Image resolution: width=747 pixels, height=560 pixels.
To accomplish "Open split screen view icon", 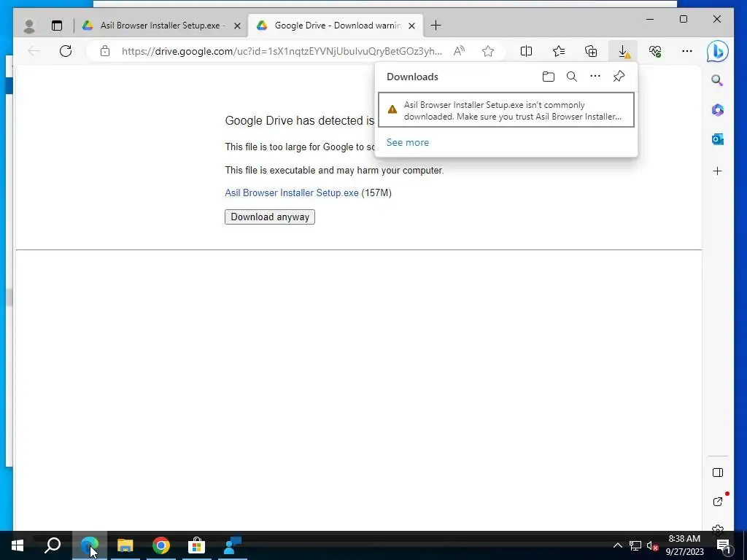I will coord(526,51).
